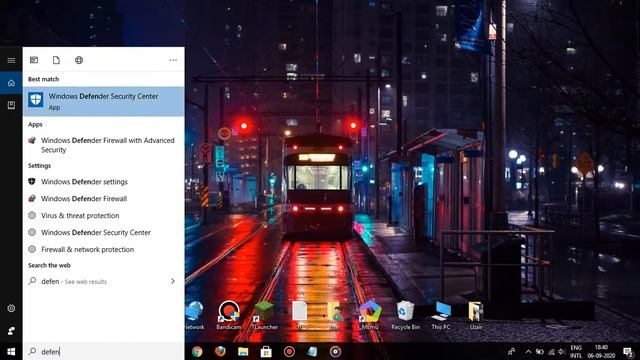The height and width of the screenshot is (360, 640).
Task: Open Chrome from the taskbar
Action: 197,351
